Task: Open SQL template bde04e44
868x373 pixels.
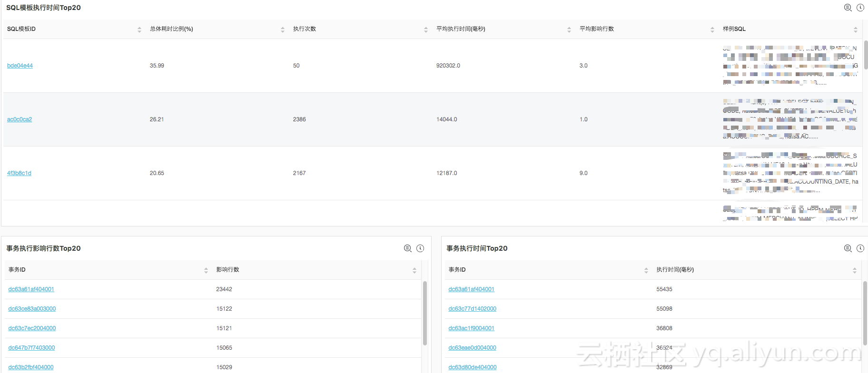Action: coord(20,66)
